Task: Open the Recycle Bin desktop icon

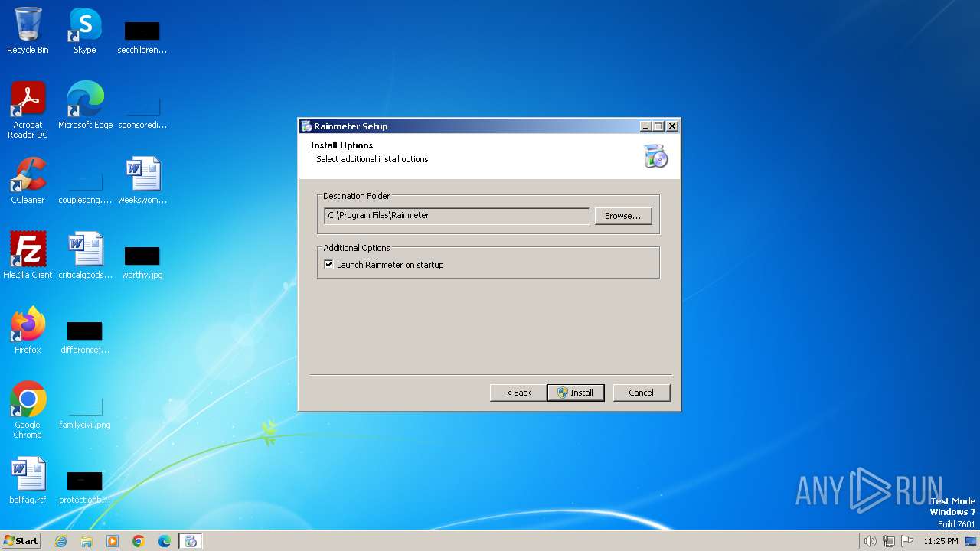Action: pos(28,31)
